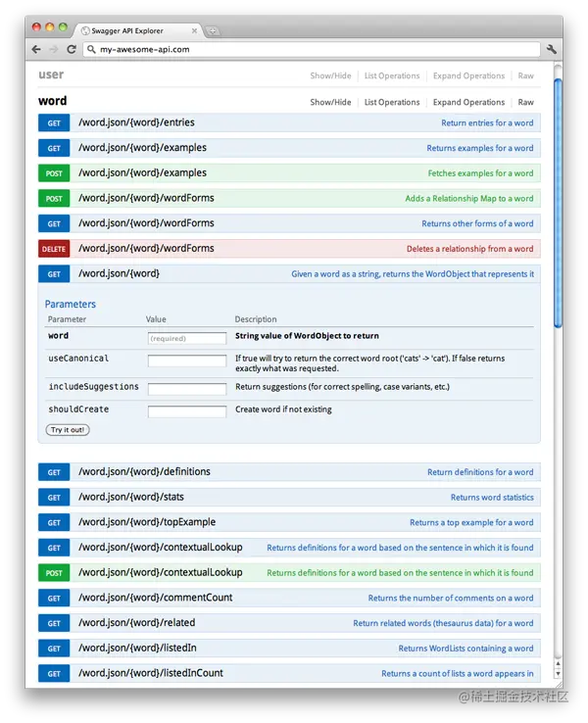Click the useCanonical value field
Image resolution: width=588 pixels, height=723 pixels.
(x=187, y=361)
